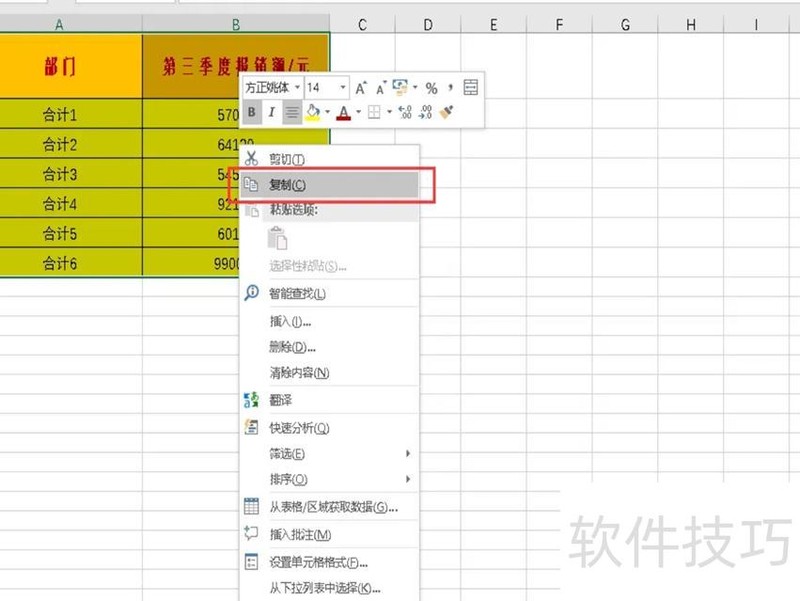Toggle Italic in the mini toolbar
Screen dimensions: 800x601
271,112
